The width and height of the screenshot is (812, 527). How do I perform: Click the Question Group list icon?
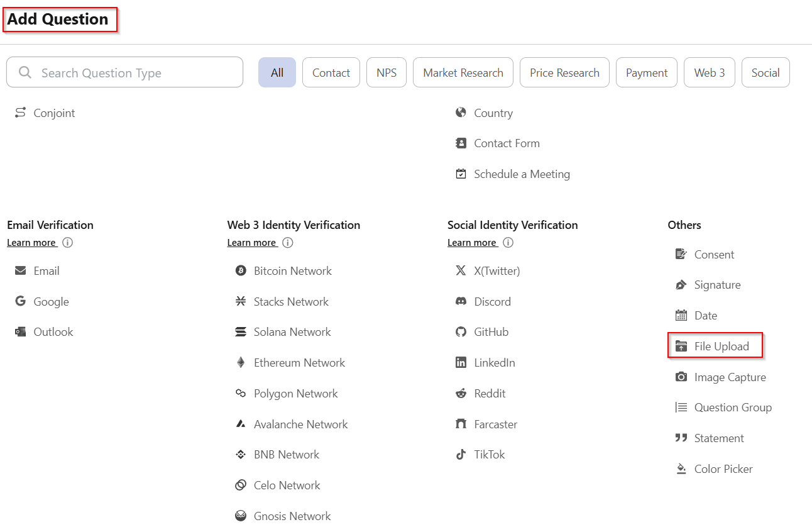(681, 407)
